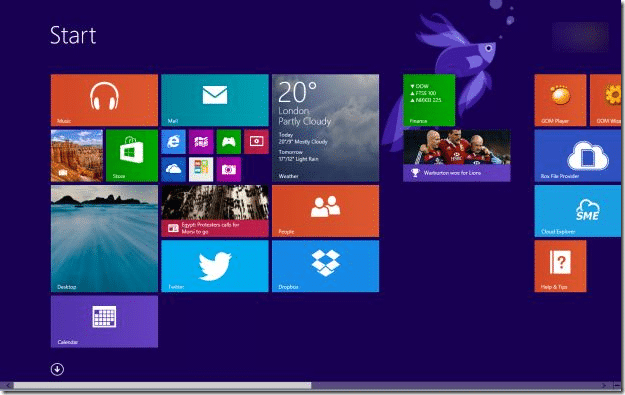Open the Dropbox tile
Image resolution: width=625 pixels, height=395 pixels.
(326, 266)
